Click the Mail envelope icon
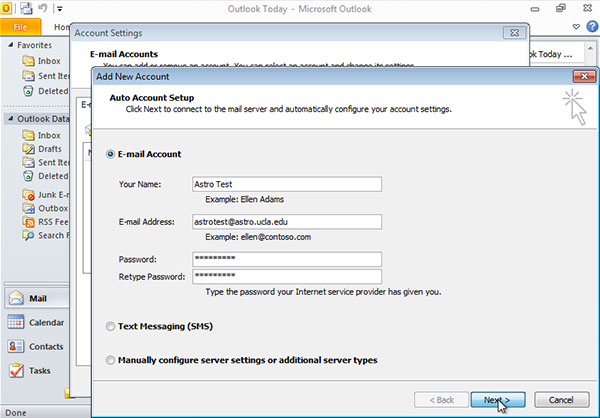Screen dimensions: 600x418 coord(16,298)
